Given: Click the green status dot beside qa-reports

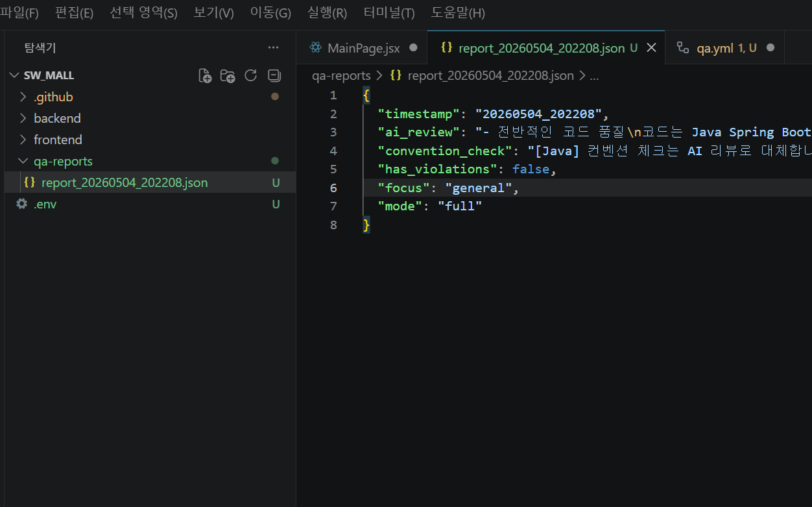Looking at the screenshot, I should click(x=275, y=160).
